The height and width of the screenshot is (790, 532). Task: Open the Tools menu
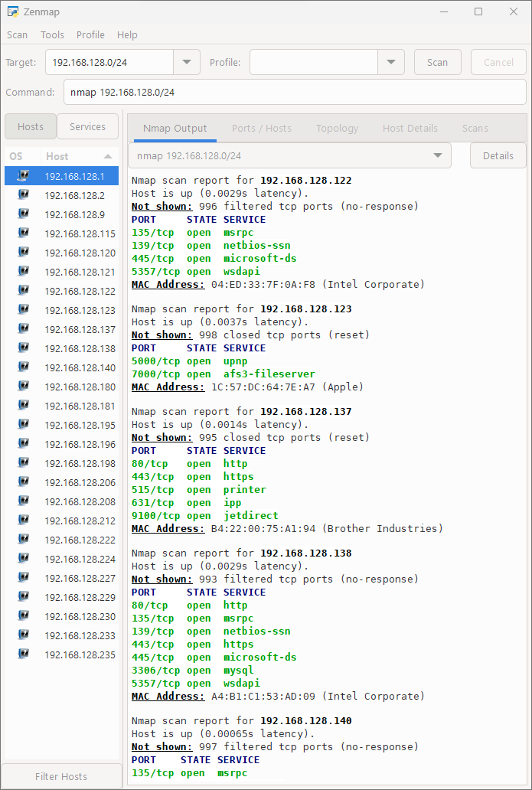tap(52, 35)
